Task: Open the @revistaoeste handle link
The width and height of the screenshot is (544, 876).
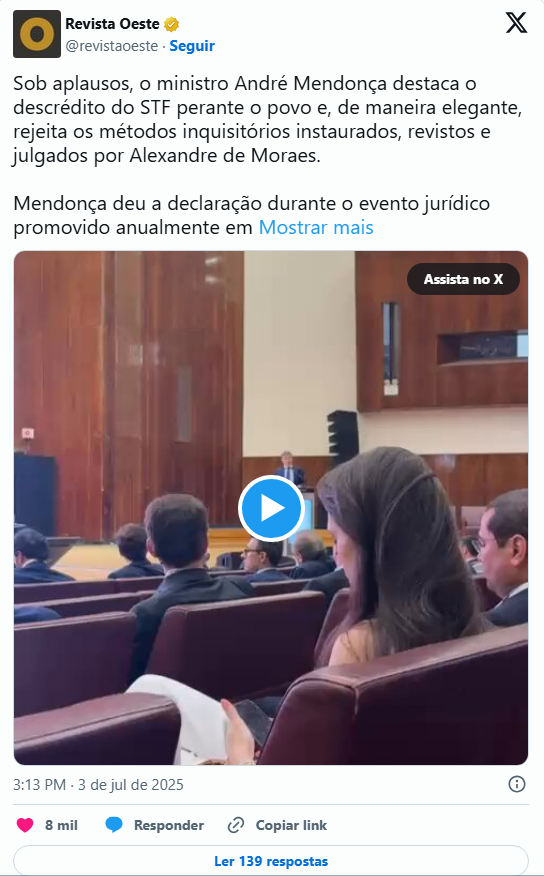Action: click(112, 46)
